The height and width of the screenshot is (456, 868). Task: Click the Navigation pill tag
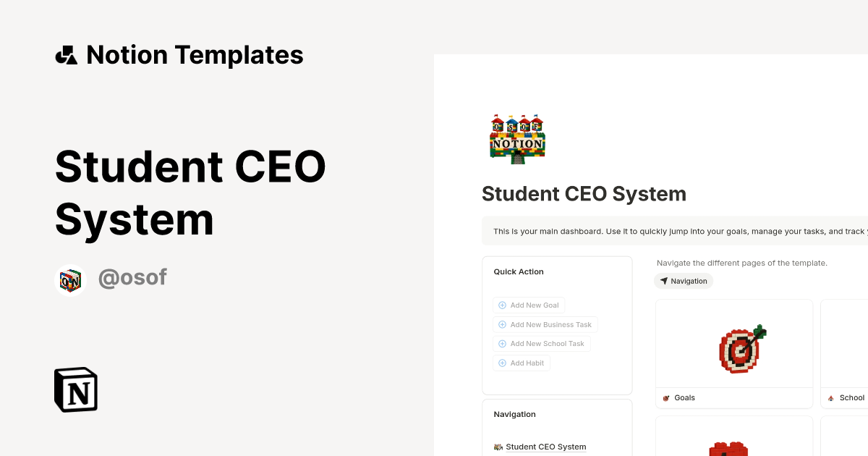684,281
